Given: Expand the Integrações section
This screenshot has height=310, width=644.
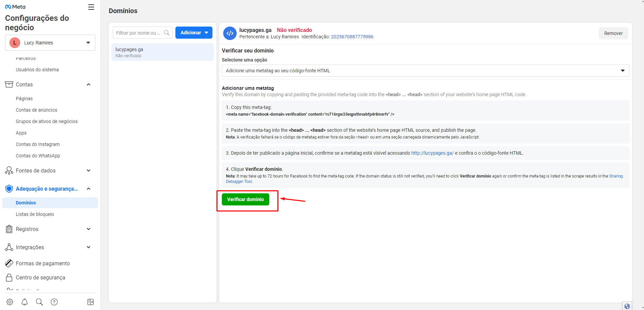Looking at the screenshot, I should (89, 247).
